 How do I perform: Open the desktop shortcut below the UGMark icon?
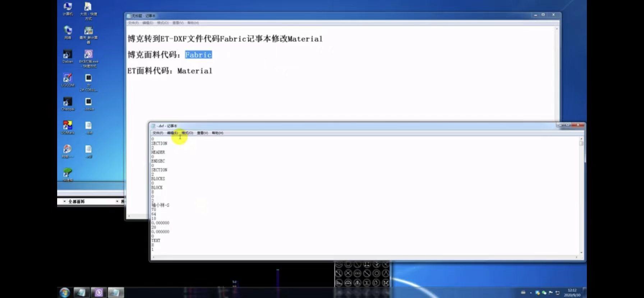click(x=67, y=151)
